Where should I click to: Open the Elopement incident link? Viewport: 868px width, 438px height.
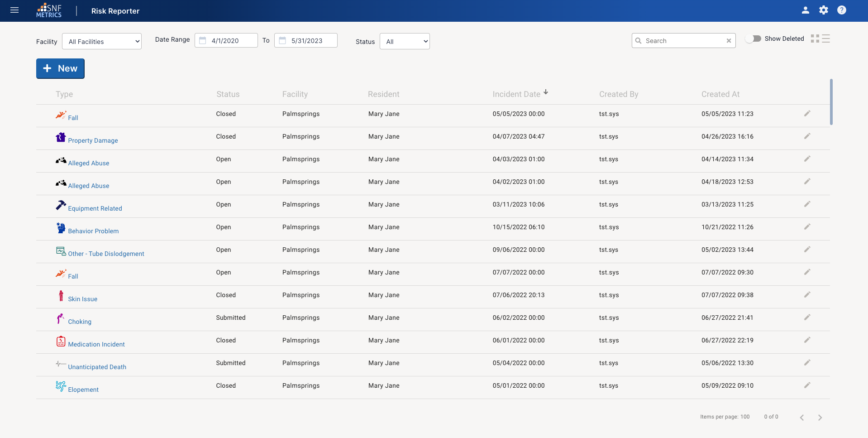(x=83, y=390)
